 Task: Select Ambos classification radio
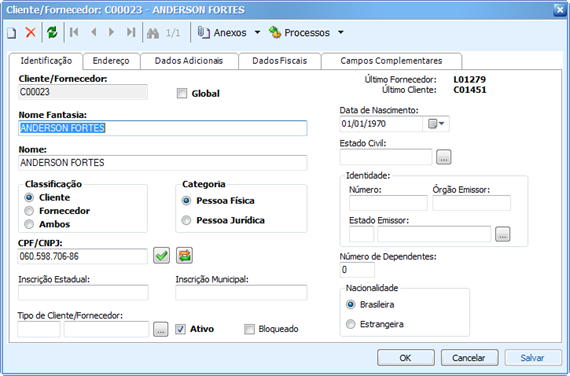(29, 224)
